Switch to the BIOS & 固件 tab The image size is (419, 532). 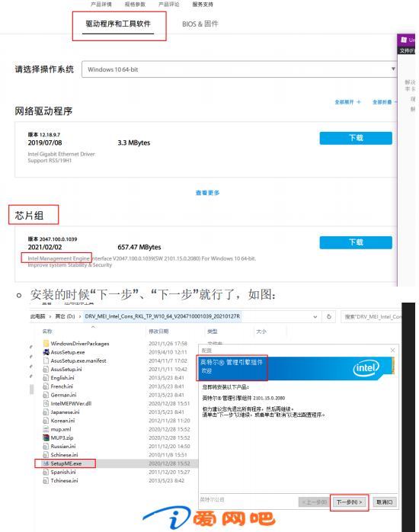[x=200, y=24]
